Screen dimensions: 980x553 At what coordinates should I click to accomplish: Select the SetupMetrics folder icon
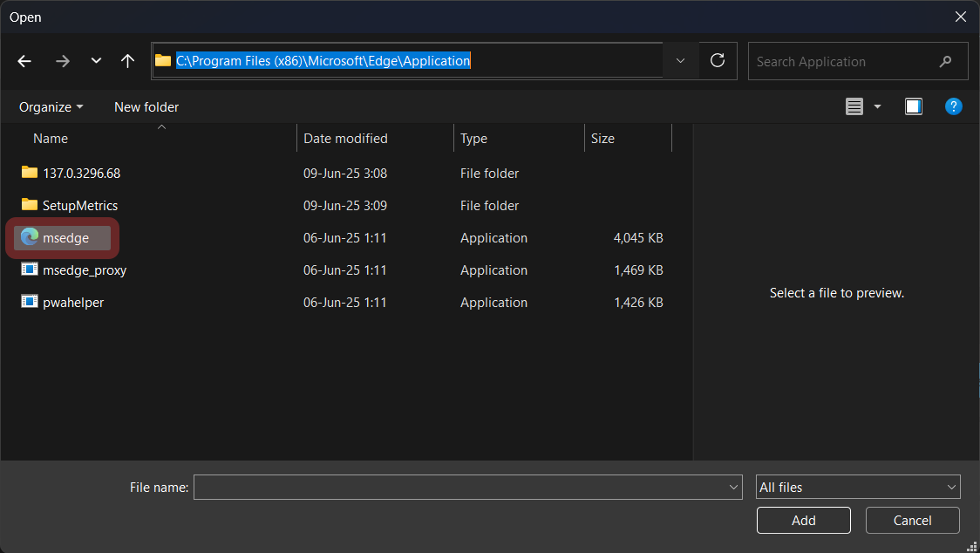pos(30,205)
